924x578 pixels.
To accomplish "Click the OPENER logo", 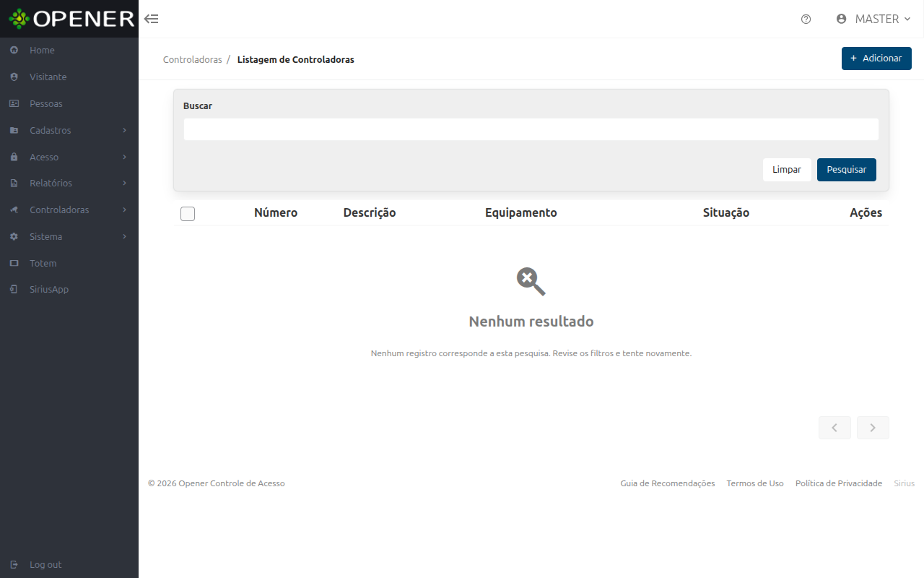I will [x=71, y=19].
